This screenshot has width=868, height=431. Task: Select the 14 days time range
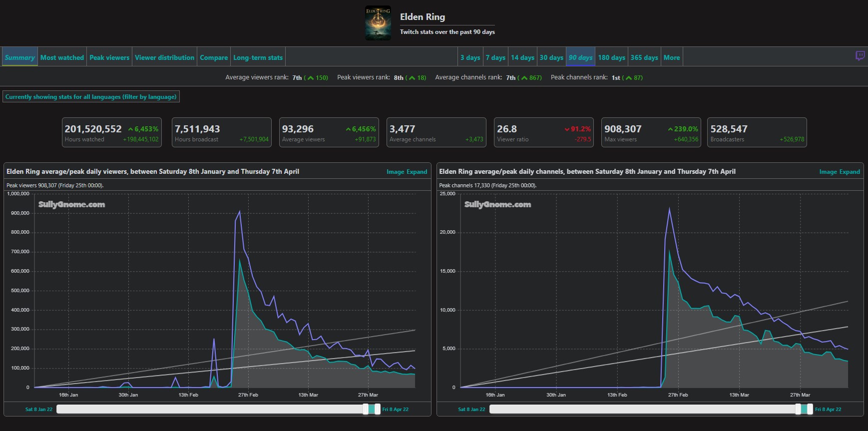[522, 57]
